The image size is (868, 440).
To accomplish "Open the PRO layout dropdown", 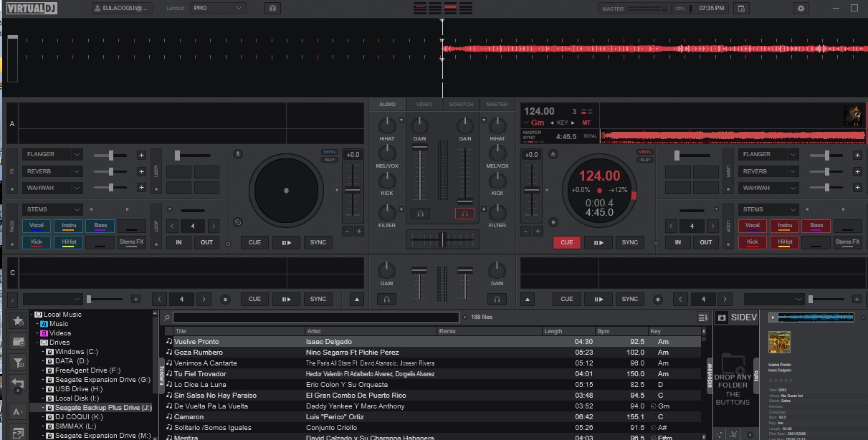I will [219, 8].
